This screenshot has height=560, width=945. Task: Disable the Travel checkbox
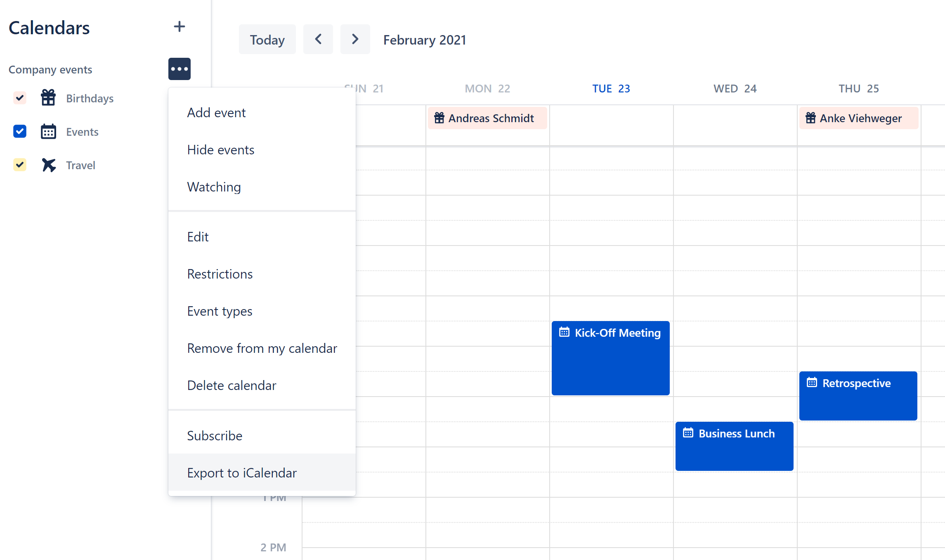(20, 165)
